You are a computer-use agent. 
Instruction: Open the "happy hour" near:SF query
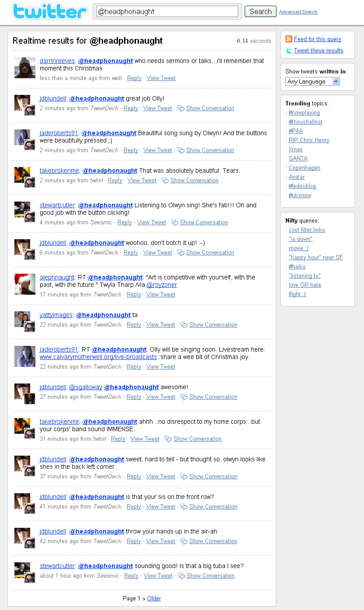point(316,258)
